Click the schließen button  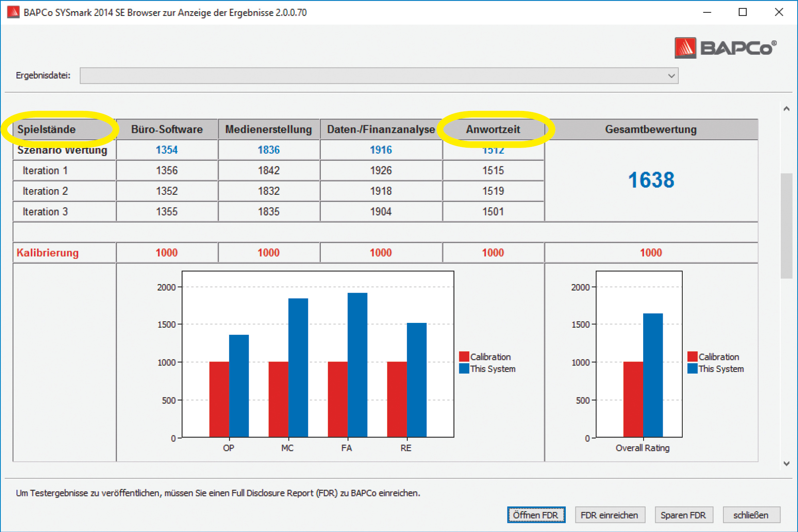pyautogui.click(x=751, y=515)
